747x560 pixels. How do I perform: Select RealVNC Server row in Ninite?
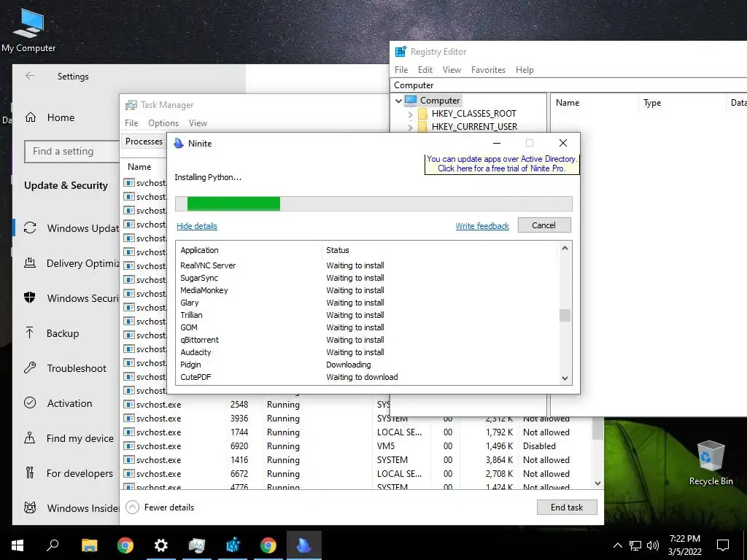coord(366,265)
